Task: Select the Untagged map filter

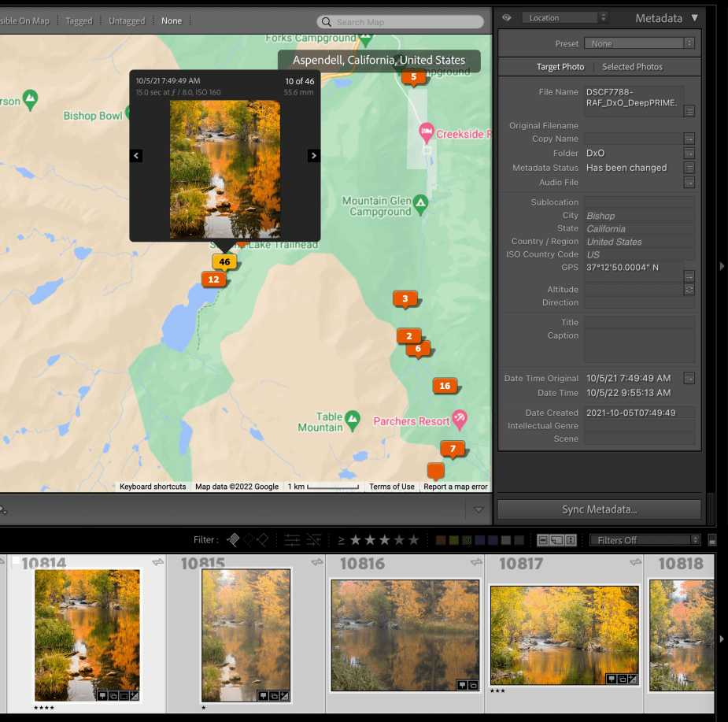Action: pos(127,21)
